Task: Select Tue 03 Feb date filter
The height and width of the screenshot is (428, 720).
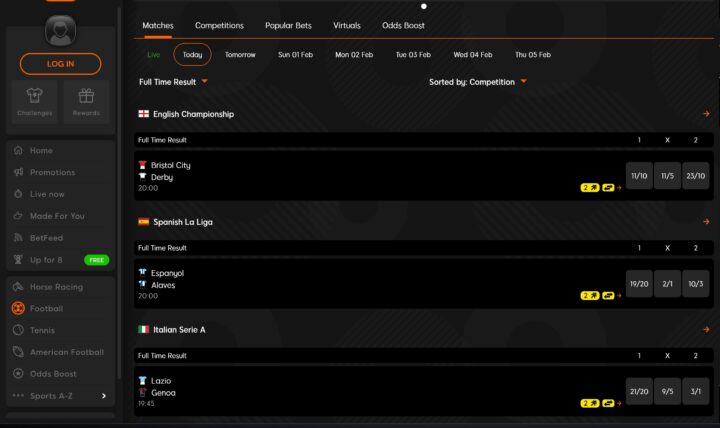Action: coord(413,55)
